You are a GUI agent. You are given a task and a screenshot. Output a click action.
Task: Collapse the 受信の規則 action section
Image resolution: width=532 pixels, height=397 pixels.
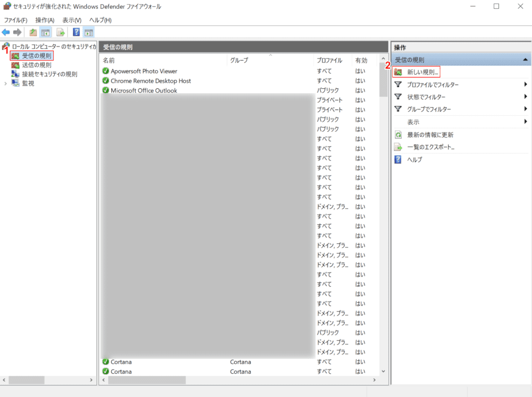click(x=525, y=60)
